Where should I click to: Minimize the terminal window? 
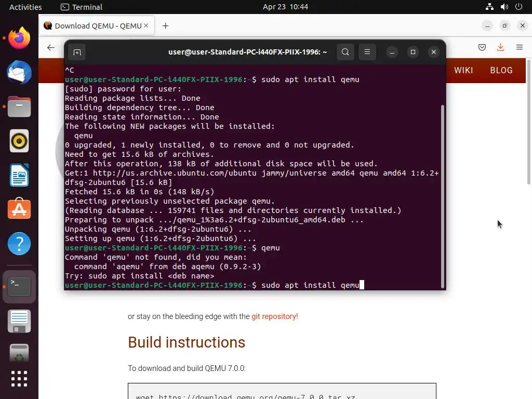click(392, 52)
